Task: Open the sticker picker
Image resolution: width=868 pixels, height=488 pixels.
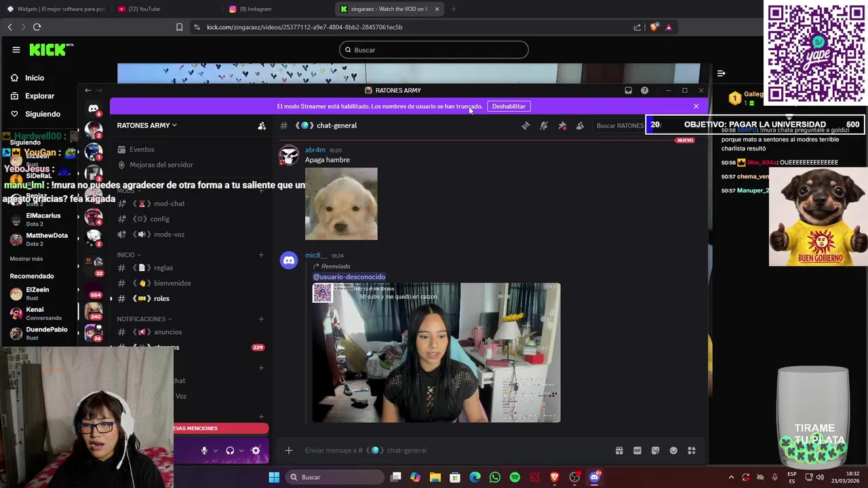Action: point(655,451)
